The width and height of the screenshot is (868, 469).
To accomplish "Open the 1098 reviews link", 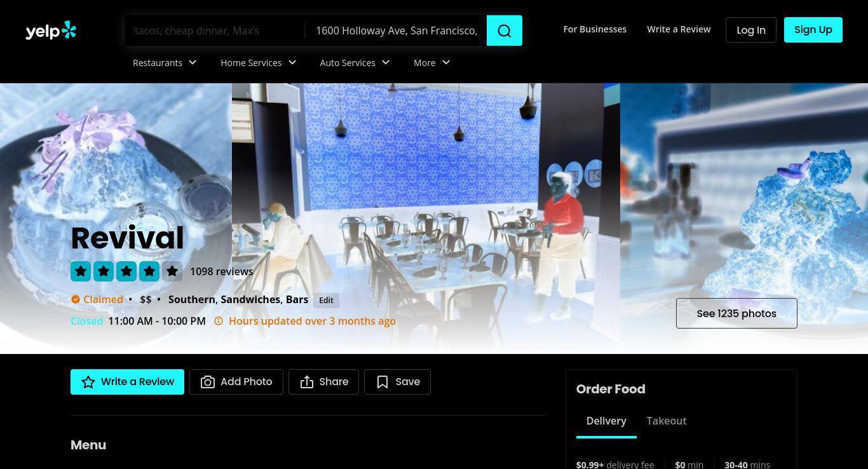I will 222,271.
